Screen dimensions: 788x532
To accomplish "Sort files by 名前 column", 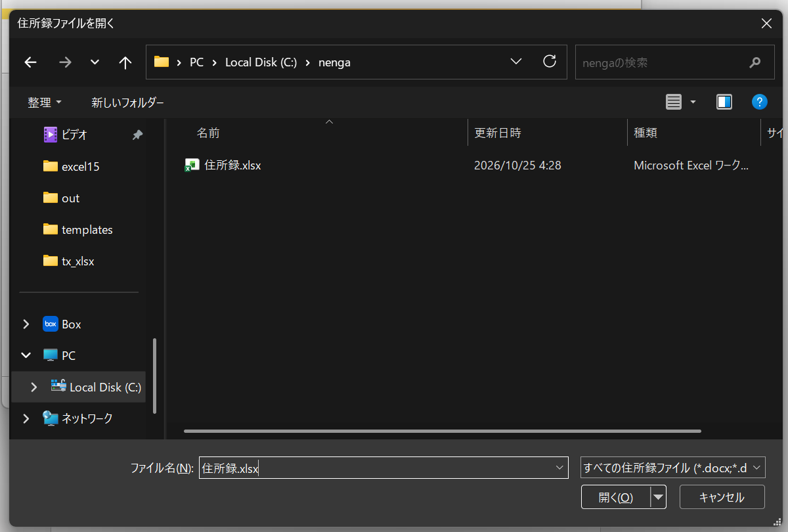I will click(x=208, y=133).
